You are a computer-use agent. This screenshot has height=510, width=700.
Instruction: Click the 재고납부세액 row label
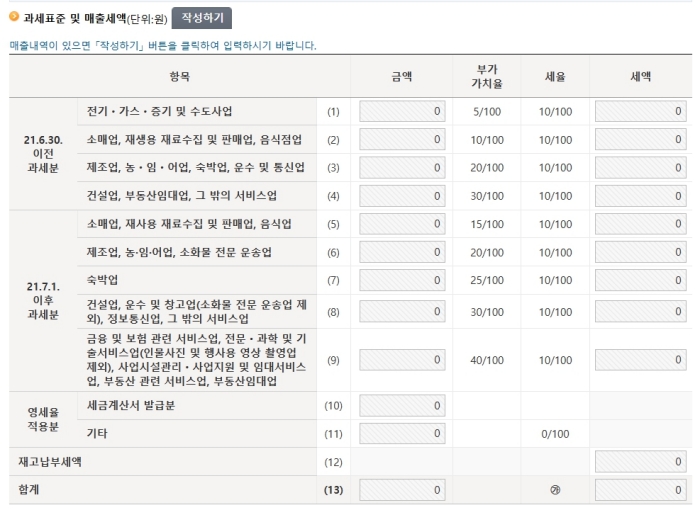[x=50, y=462]
